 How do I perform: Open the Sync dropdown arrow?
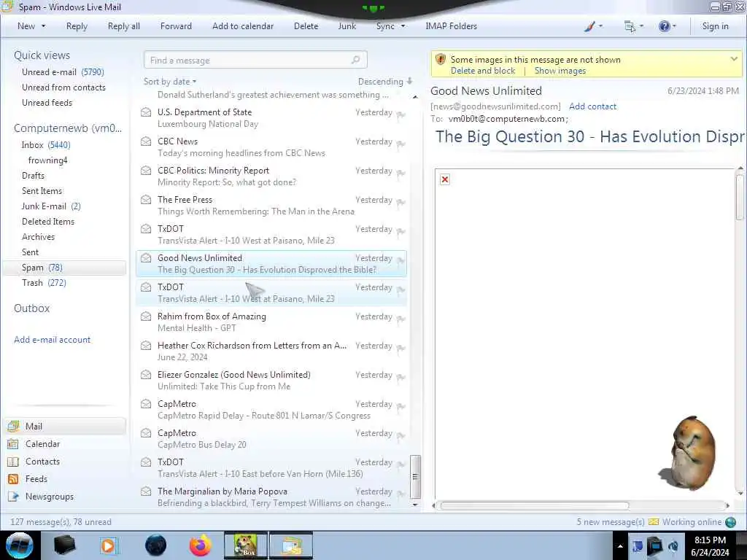tap(403, 26)
